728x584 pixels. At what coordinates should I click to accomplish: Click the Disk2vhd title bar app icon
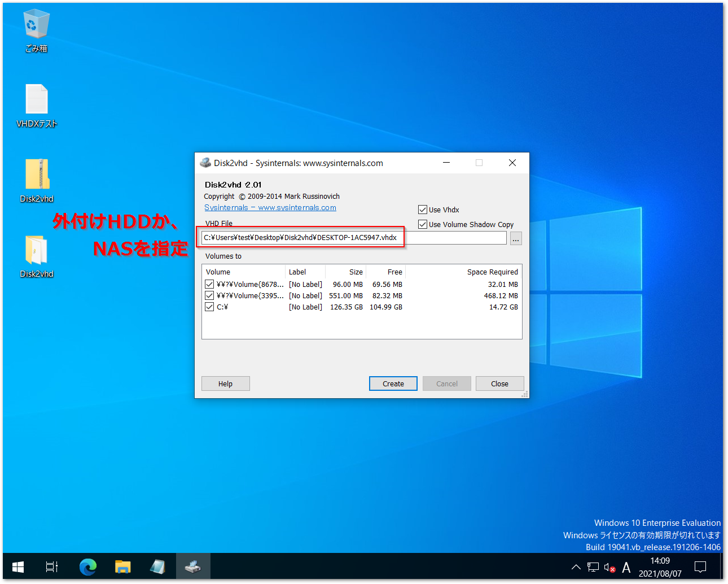[x=205, y=163]
